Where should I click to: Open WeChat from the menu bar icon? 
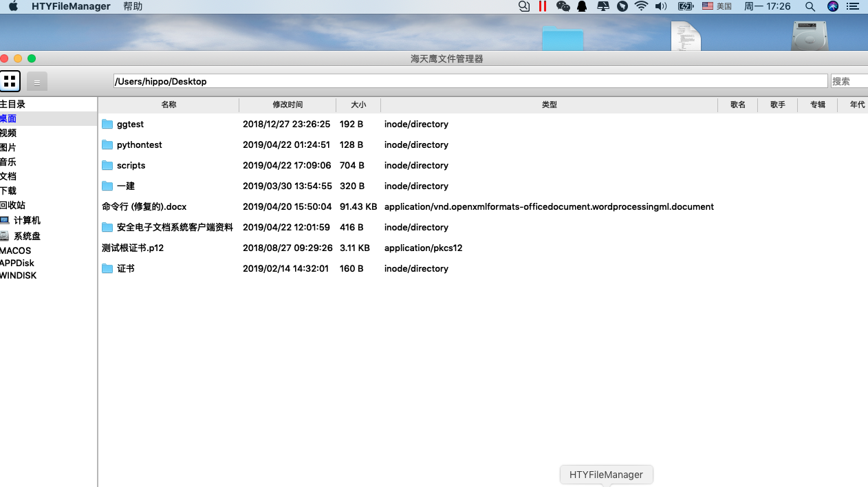coord(563,6)
